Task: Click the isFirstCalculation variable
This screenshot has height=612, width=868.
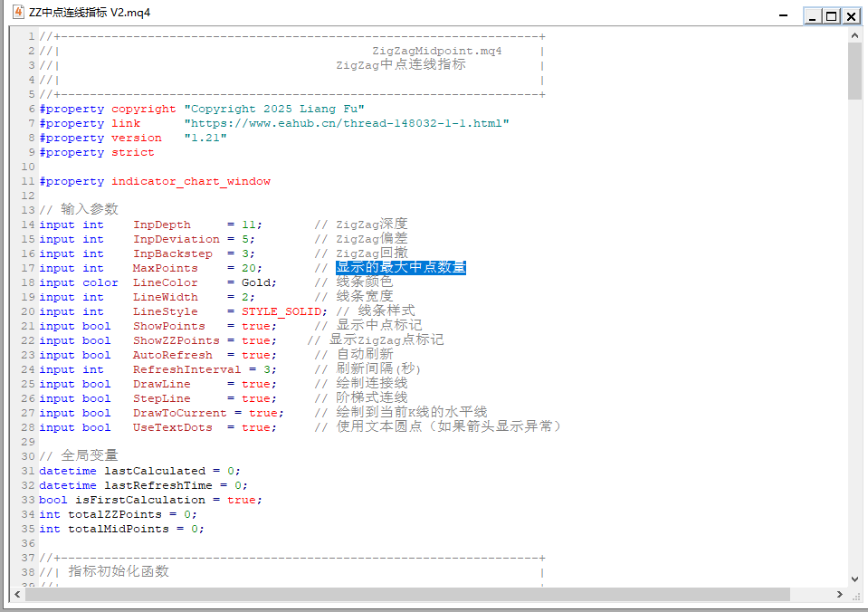Action: [140, 500]
